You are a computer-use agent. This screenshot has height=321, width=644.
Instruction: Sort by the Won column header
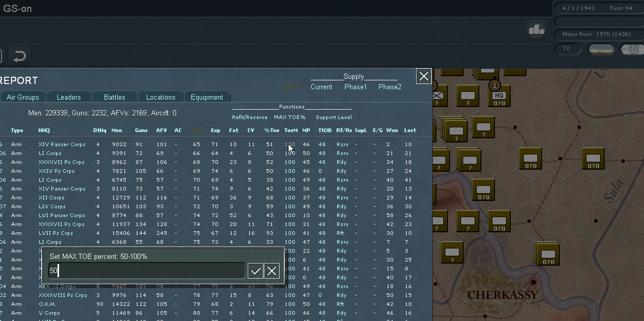(x=392, y=130)
